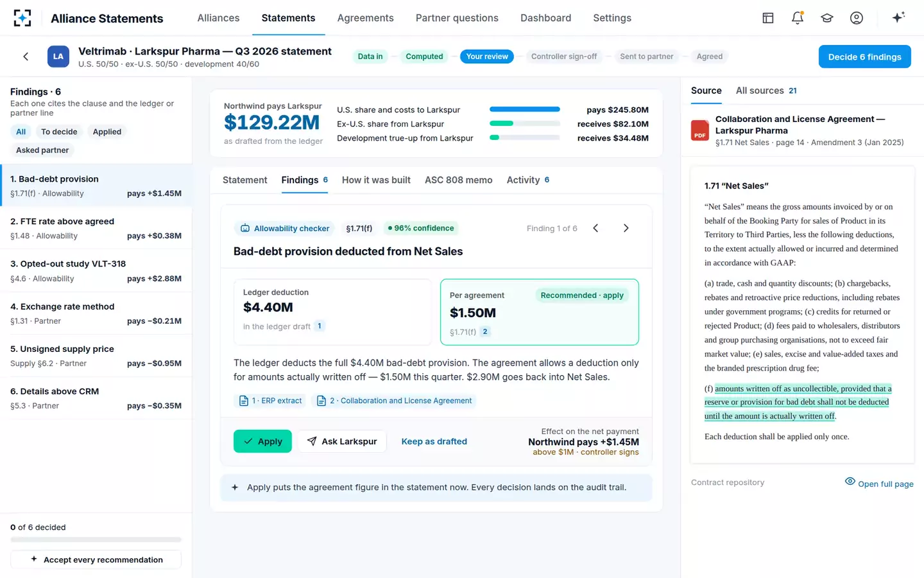The width and height of the screenshot is (924, 578).
Task: Click the Alliance Statements logo icon
Action: click(22, 18)
